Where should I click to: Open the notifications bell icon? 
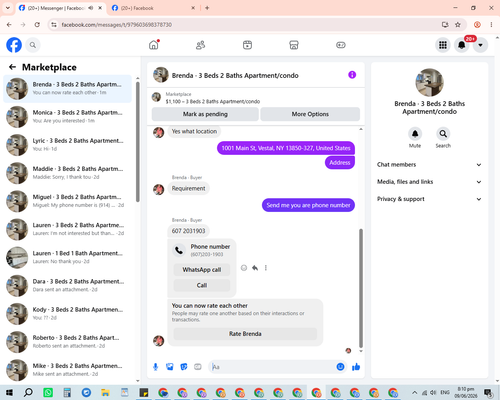(x=462, y=45)
